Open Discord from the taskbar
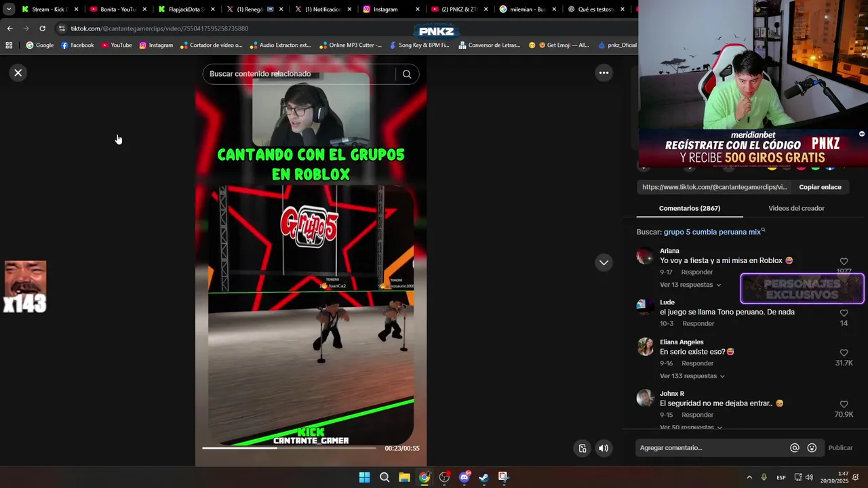868x488 pixels. click(x=465, y=477)
